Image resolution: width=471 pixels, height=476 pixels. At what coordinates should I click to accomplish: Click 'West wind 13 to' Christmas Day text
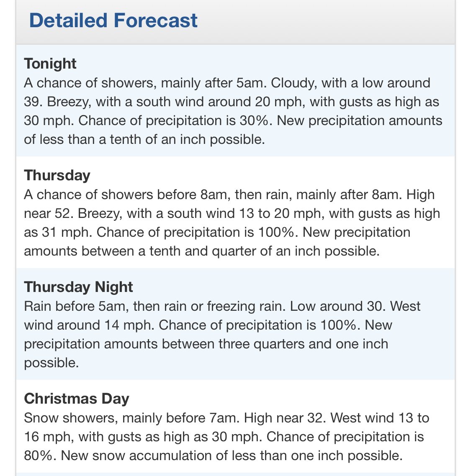click(380, 418)
